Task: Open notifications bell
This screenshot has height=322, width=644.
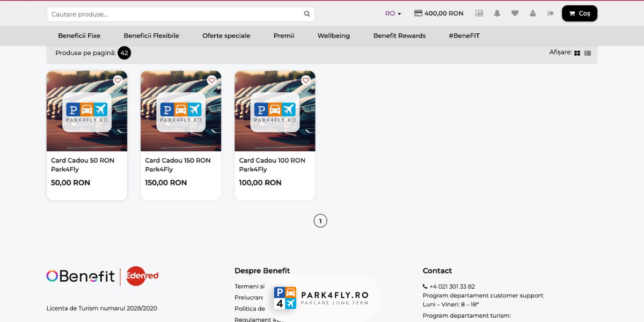Action: 497,13
